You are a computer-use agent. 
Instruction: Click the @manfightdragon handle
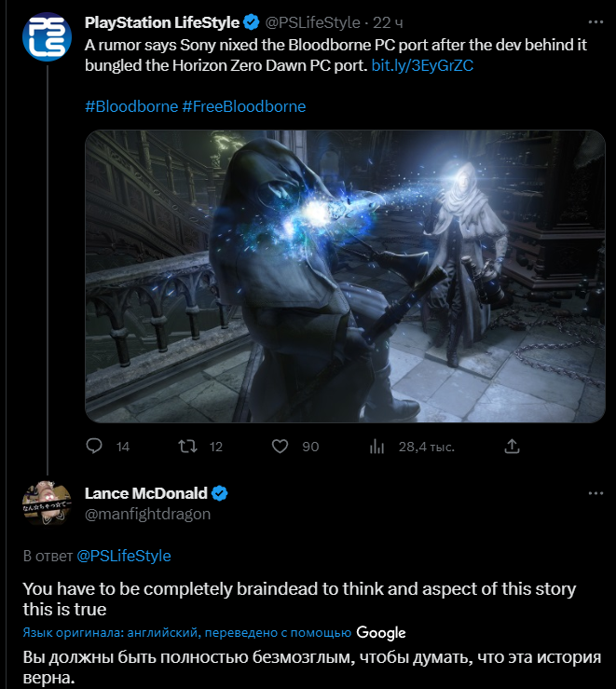[x=147, y=514]
